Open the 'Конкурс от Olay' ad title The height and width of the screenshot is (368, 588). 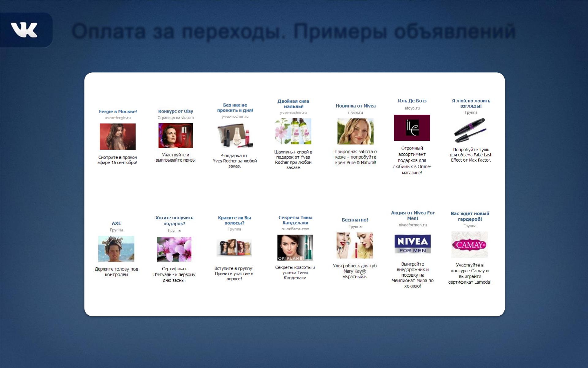(175, 111)
